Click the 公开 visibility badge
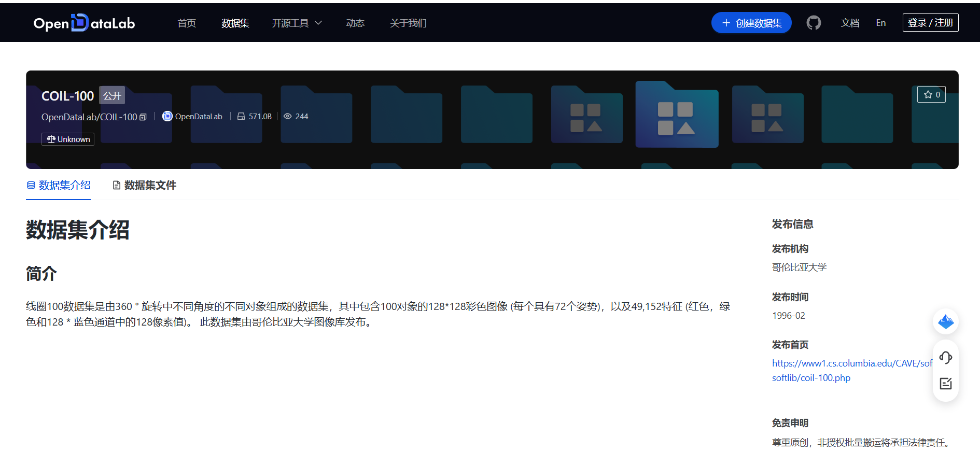This screenshot has height=451, width=980. pos(112,95)
